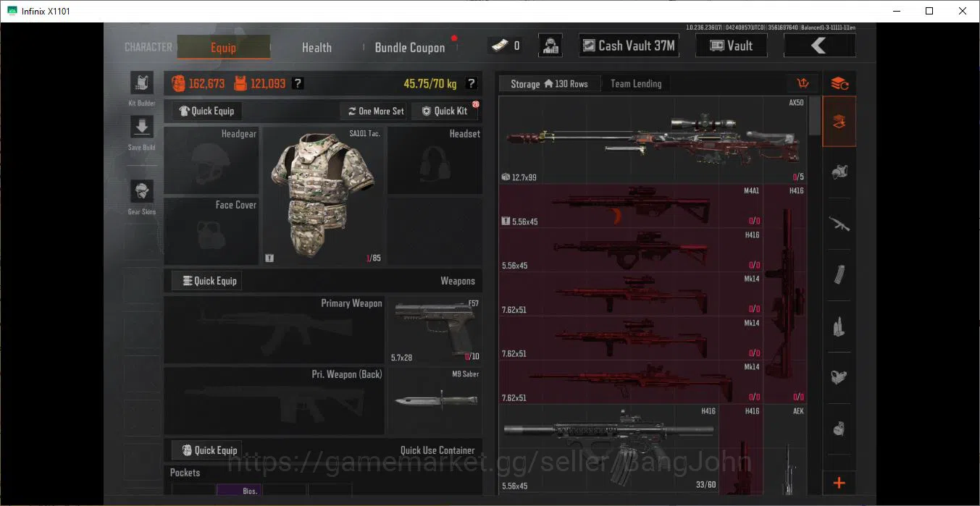Select the M9 Saber knife slot
The width and height of the screenshot is (980, 506).
click(435, 400)
